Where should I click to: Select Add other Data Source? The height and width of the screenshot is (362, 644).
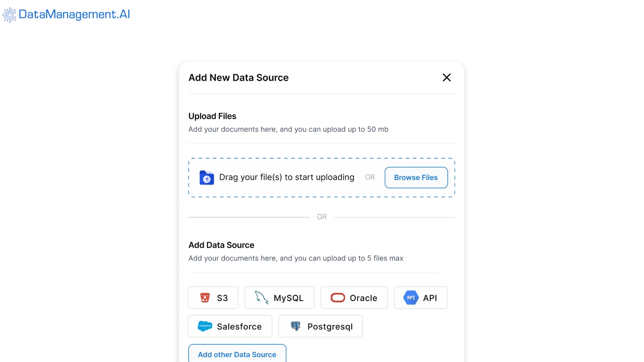coord(237,354)
